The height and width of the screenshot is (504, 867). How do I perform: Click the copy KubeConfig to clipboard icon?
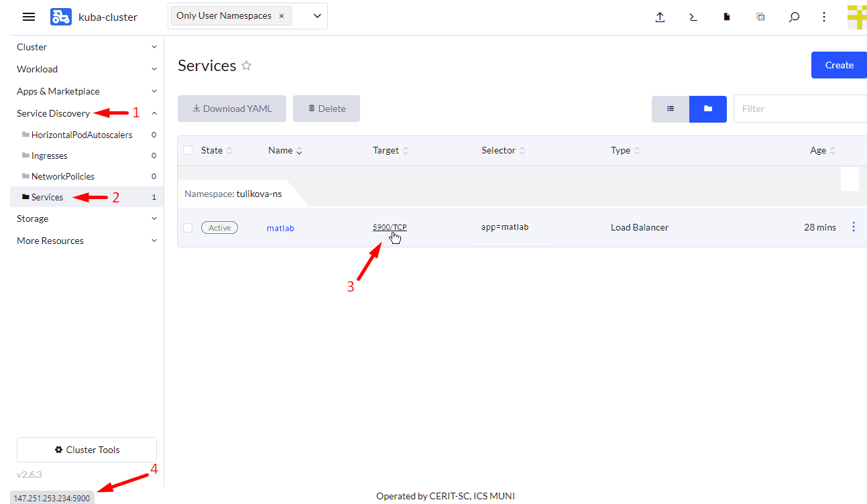coord(760,17)
